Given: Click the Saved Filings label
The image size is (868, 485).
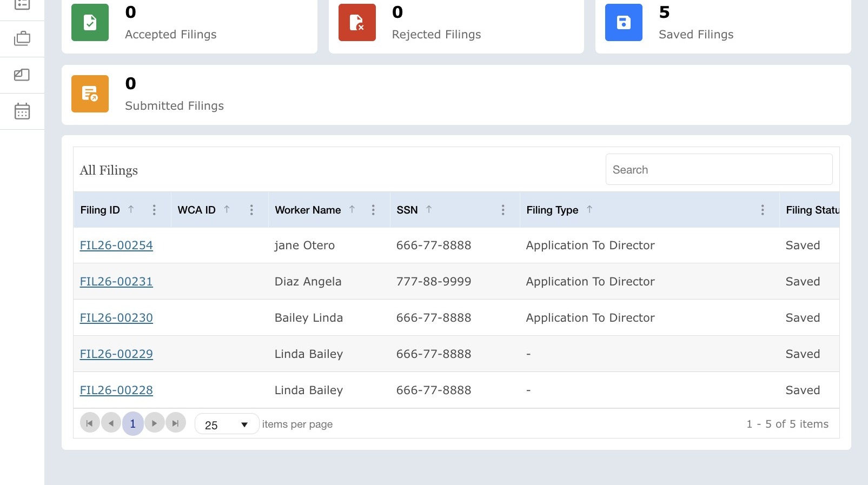Looking at the screenshot, I should pyautogui.click(x=696, y=35).
